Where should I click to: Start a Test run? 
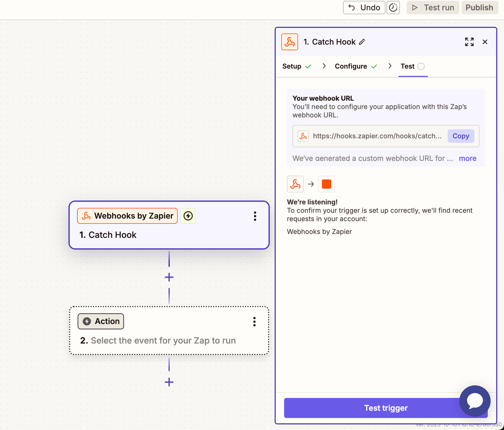pos(433,8)
